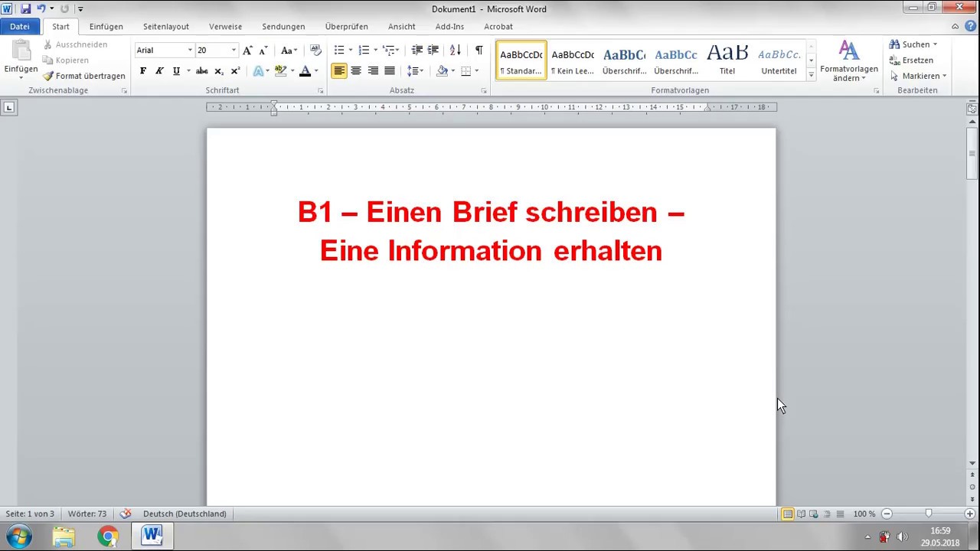This screenshot has width=980, height=551.
Task: Switch to web layout view
Action: tap(813, 514)
